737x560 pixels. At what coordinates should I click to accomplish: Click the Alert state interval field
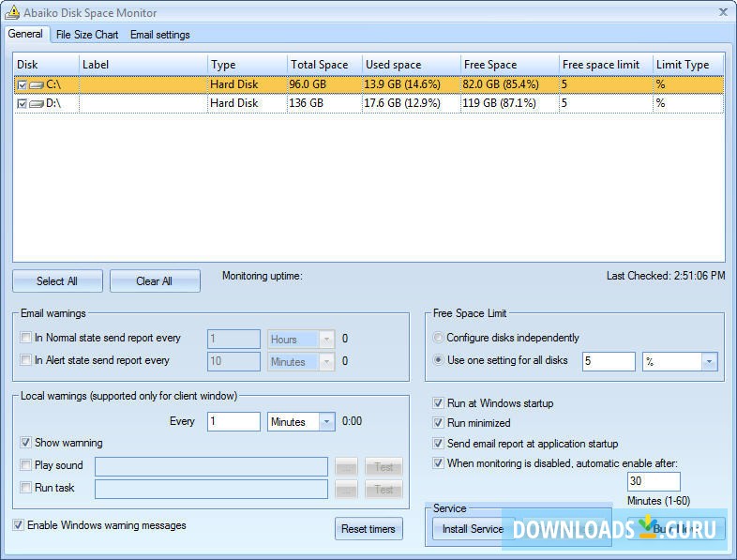pos(233,361)
